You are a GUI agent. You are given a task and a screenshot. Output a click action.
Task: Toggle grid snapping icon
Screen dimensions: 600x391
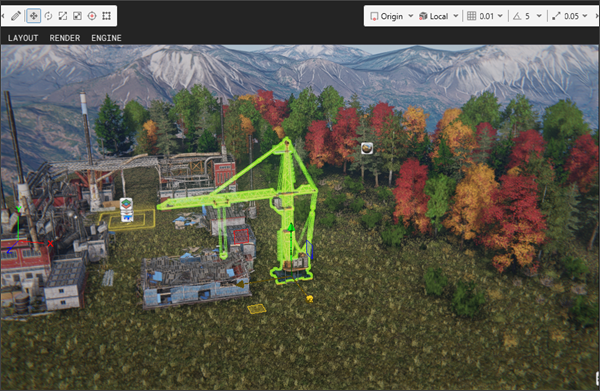471,16
